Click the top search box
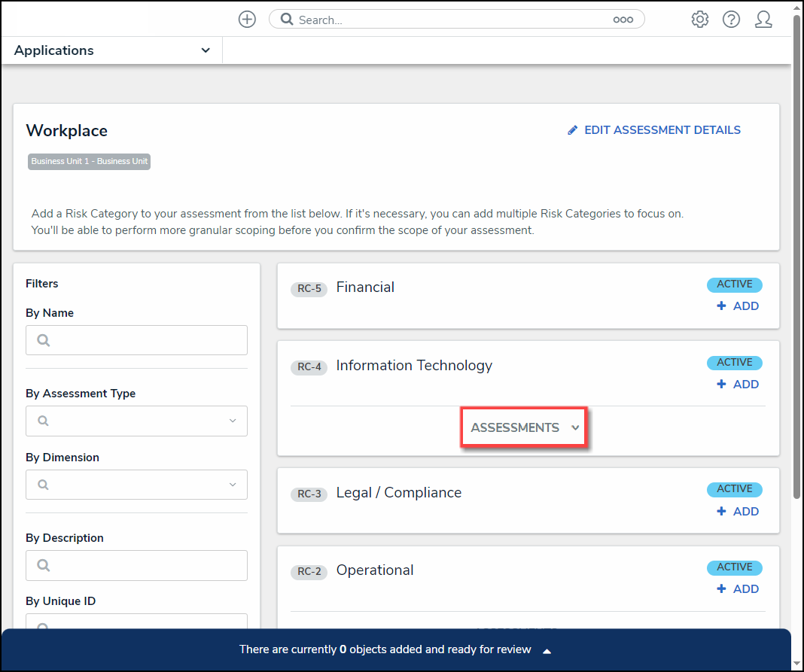 click(452, 20)
